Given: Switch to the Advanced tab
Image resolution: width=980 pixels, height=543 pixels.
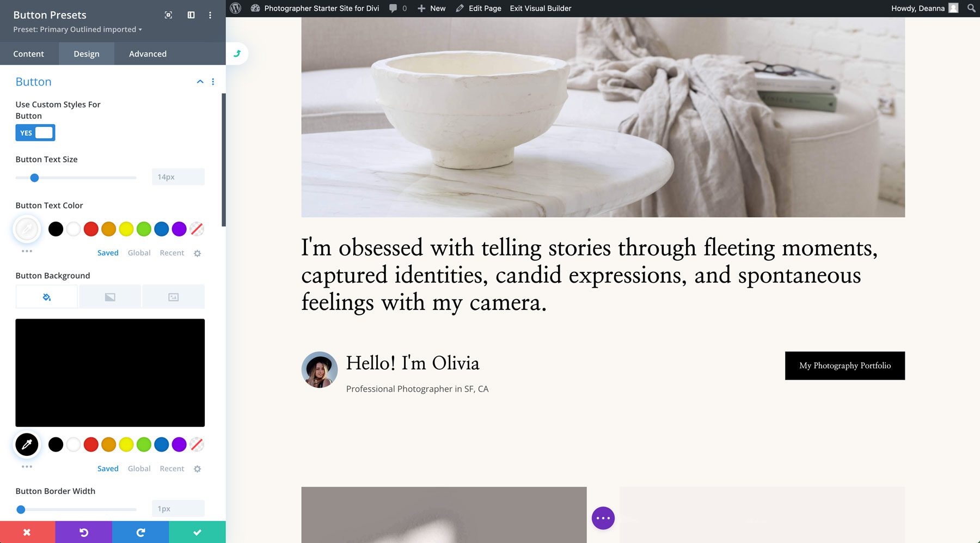Looking at the screenshot, I should point(147,53).
